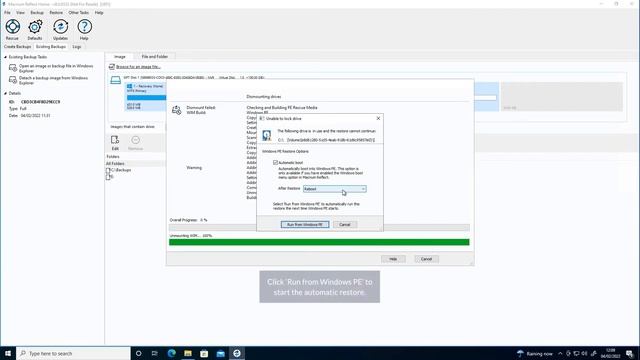Image resolution: width=640 pixels, height=360 pixels.
Task: Open the Backup menu
Action: [x=37, y=13]
